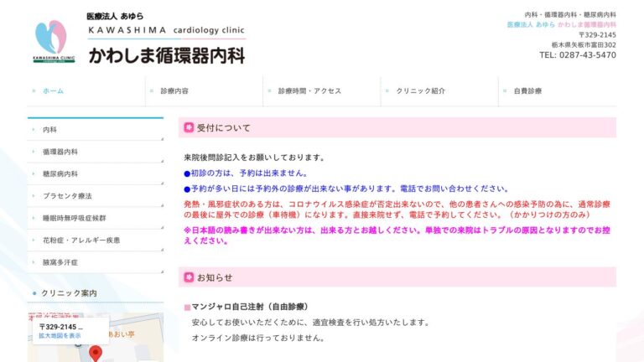This screenshot has height=362, width=644.
Task: Click the クリニック案内 sidebar heading
Action: [69, 293]
